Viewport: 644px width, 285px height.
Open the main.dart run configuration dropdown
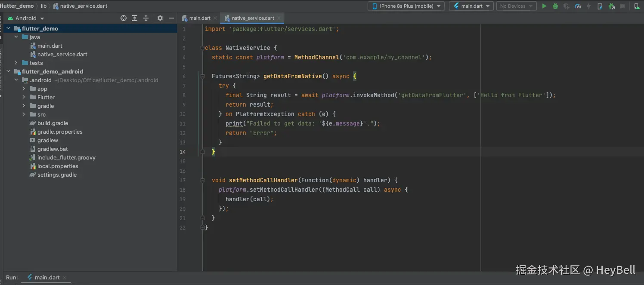471,6
